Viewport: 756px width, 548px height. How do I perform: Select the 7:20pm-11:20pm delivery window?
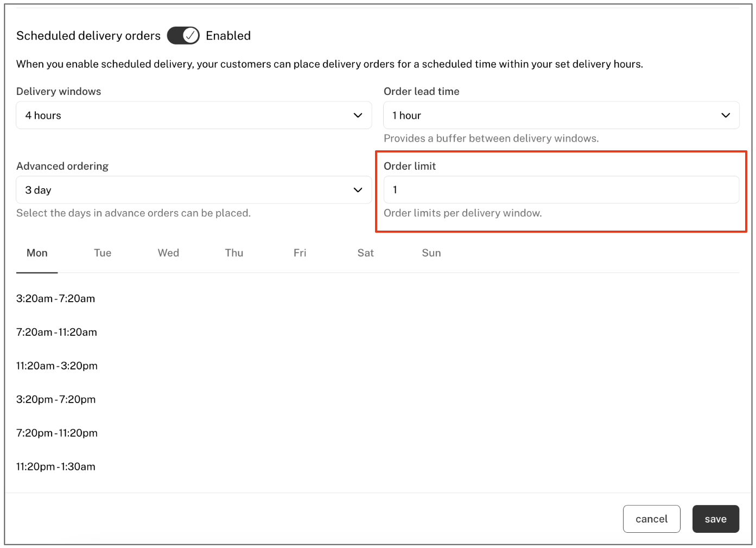(57, 433)
